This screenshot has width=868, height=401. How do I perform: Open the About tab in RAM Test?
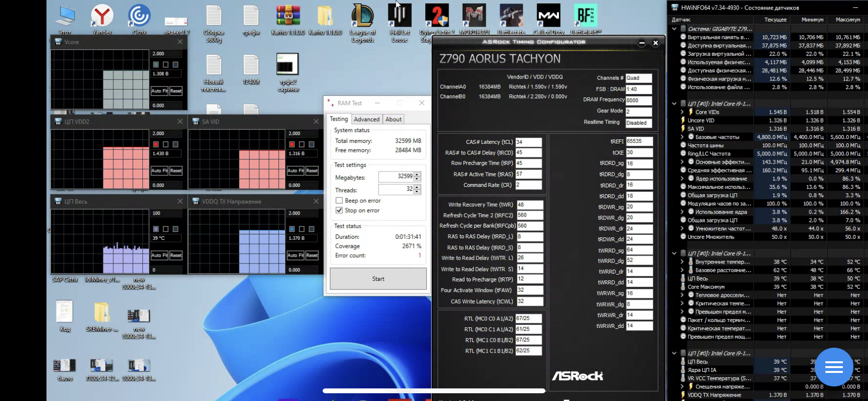click(x=393, y=120)
